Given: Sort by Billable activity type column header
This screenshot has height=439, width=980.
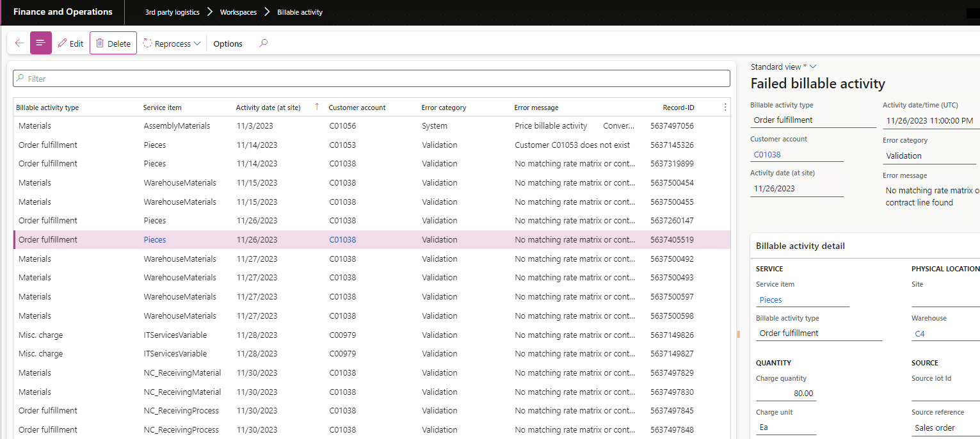Looking at the screenshot, I should [47, 108].
